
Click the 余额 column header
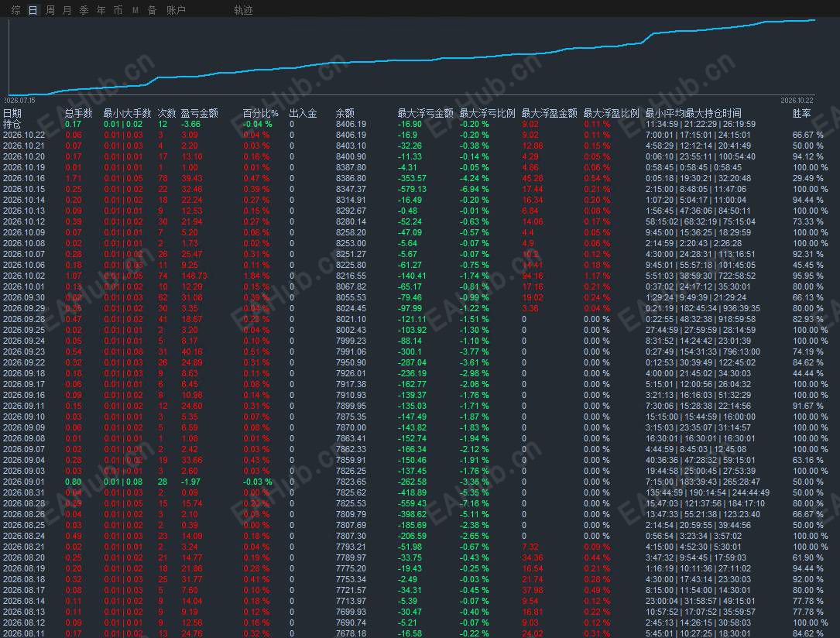tap(345, 113)
